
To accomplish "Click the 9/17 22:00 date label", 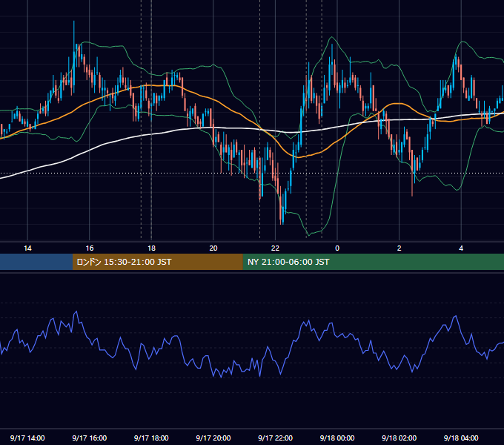I will (276, 438).
